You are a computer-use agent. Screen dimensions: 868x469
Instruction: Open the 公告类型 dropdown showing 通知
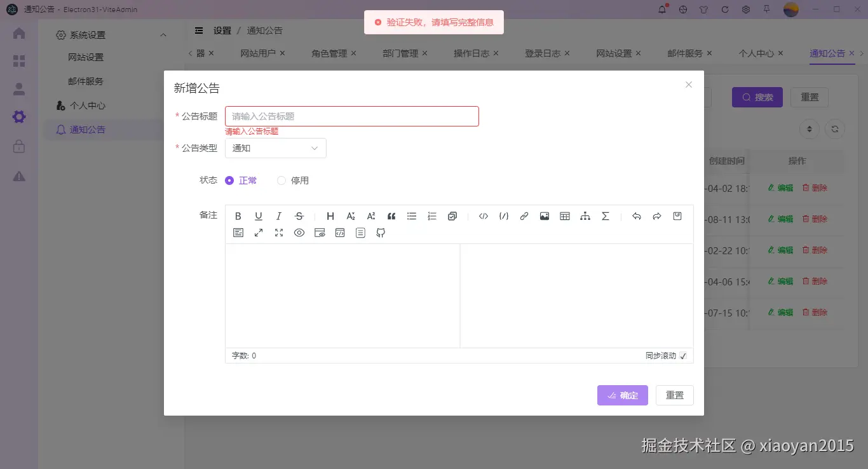pos(275,148)
